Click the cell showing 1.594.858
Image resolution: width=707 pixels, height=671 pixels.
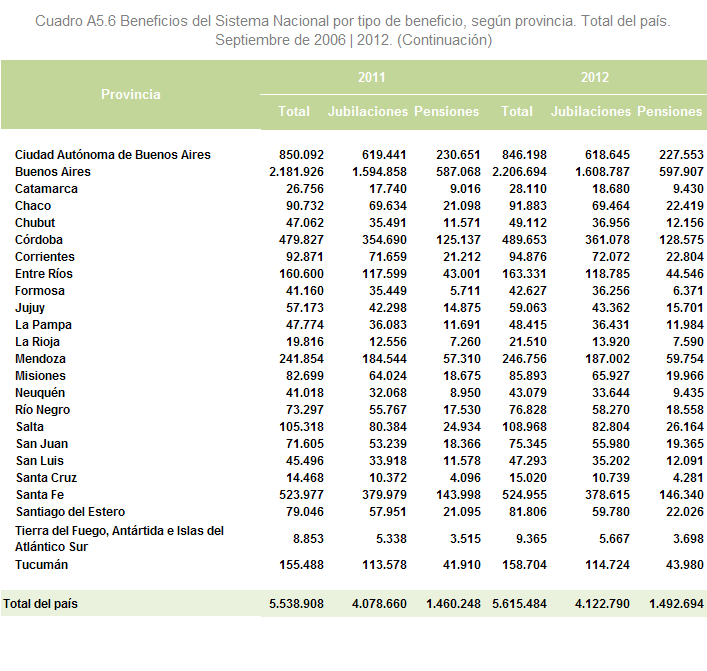[x=379, y=172]
